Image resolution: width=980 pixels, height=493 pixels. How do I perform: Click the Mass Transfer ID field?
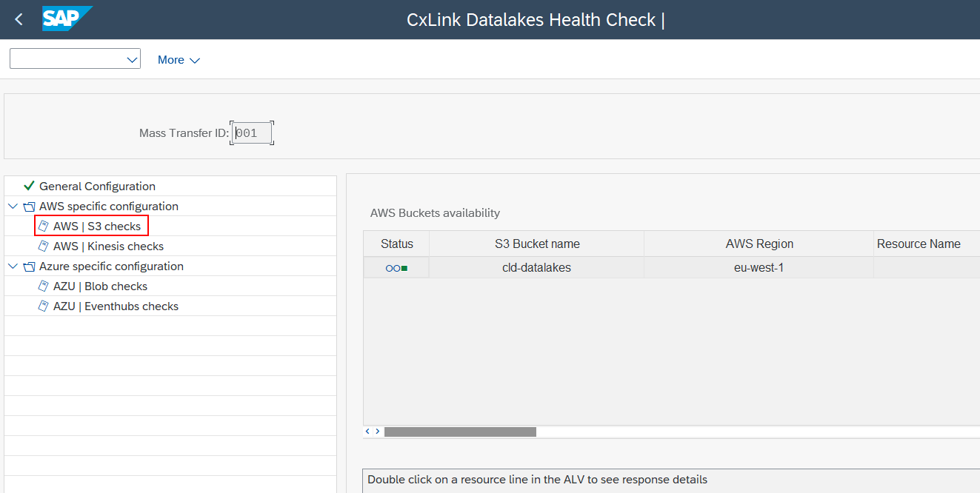pyautogui.click(x=252, y=133)
